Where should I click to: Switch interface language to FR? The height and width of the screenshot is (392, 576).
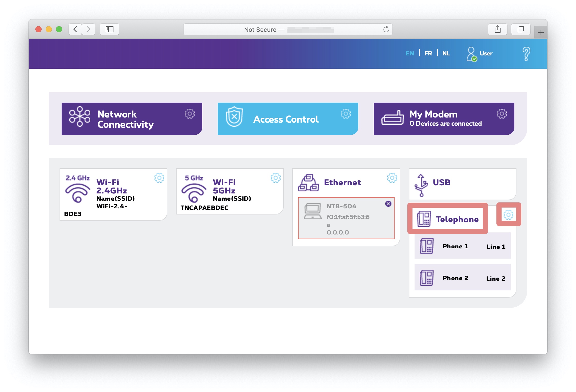click(428, 53)
